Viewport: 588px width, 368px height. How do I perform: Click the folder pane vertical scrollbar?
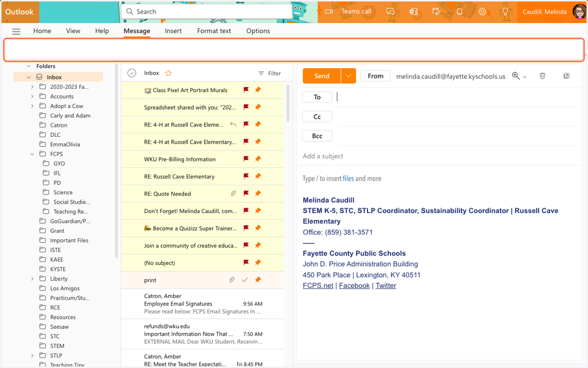[x=116, y=160]
